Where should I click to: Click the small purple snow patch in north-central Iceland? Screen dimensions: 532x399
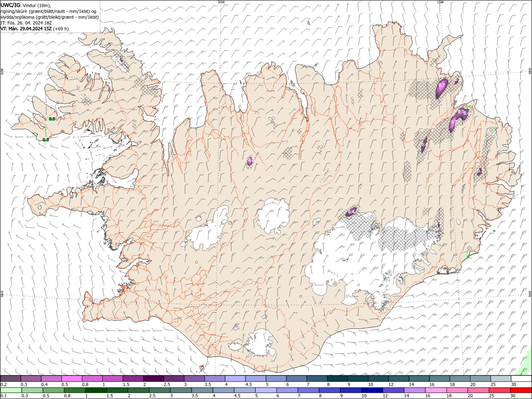pos(250,161)
